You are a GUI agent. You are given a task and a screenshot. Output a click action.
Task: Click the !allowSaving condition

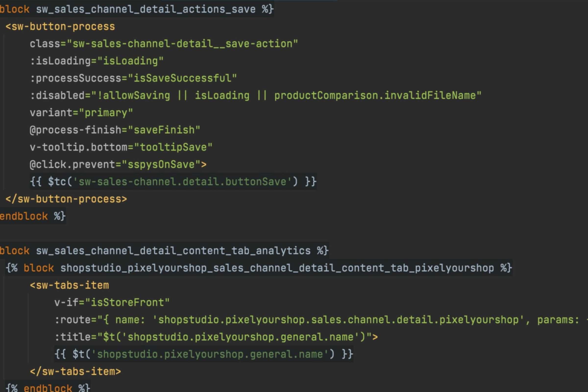(134, 96)
